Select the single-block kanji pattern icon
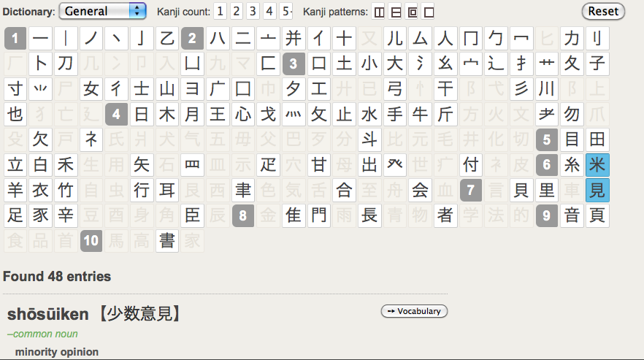The height and width of the screenshot is (360, 644). (x=429, y=12)
